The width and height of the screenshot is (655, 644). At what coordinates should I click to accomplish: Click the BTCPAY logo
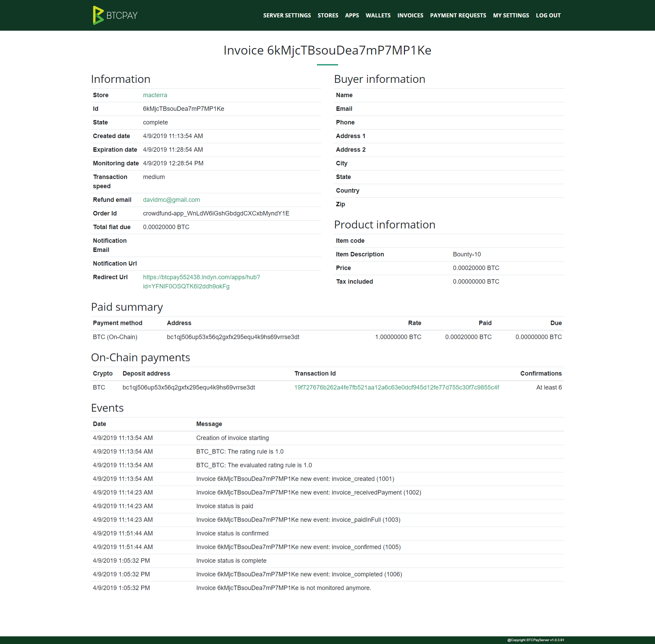pos(115,15)
